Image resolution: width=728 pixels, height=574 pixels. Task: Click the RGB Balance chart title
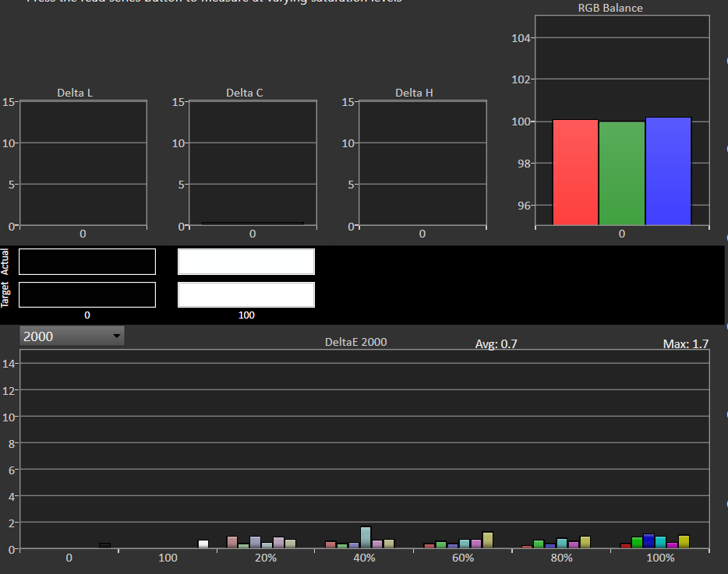tap(610, 8)
